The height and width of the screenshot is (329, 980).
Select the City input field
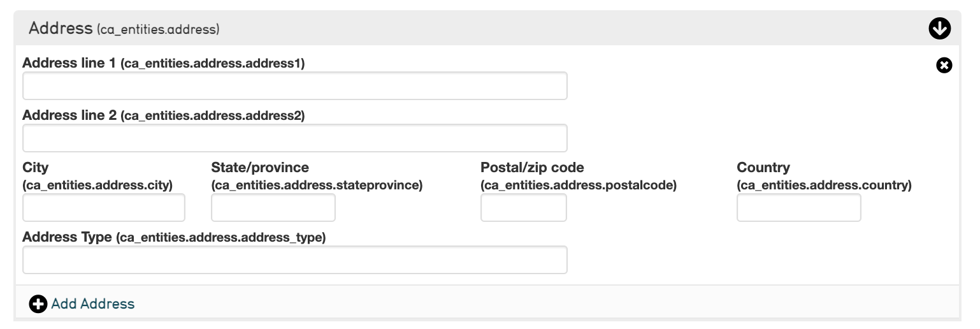click(x=104, y=208)
